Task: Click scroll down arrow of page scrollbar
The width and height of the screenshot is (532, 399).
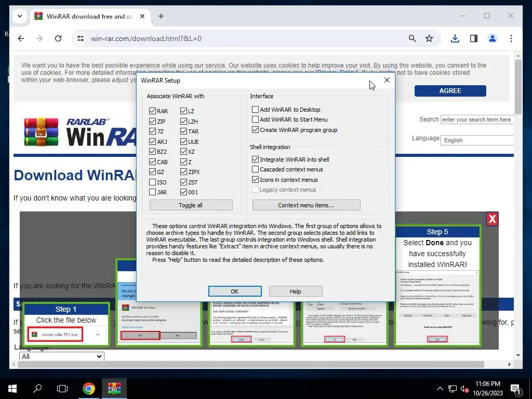Action: [x=518, y=355]
